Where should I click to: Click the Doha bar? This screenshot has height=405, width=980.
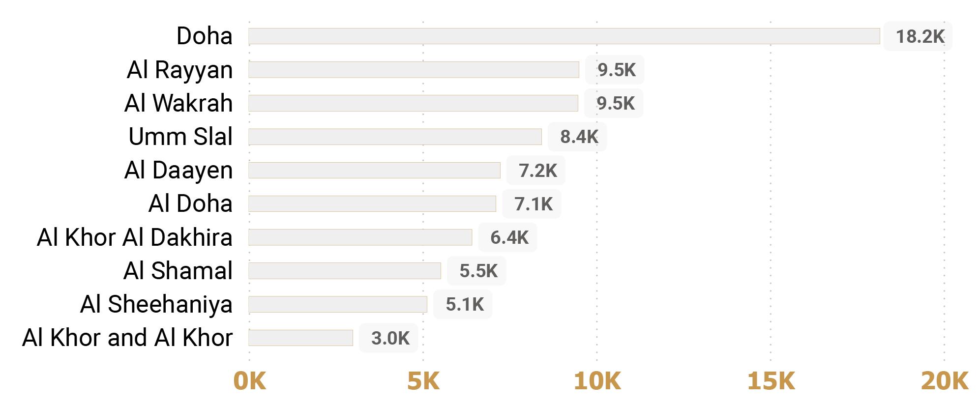coord(564,36)
